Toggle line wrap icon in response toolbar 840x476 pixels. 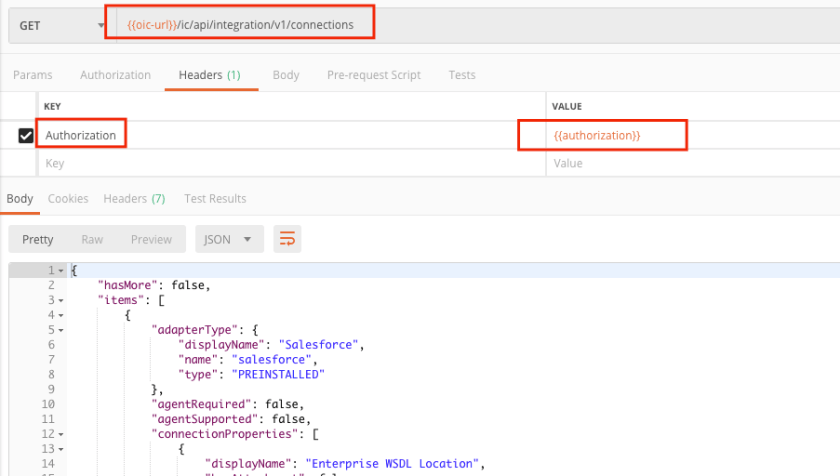pyautogui.click(x=288, y=239)
